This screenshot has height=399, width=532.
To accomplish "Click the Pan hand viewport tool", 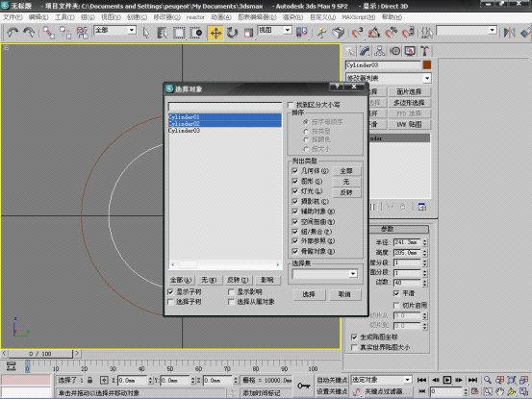I will (499, 391).
